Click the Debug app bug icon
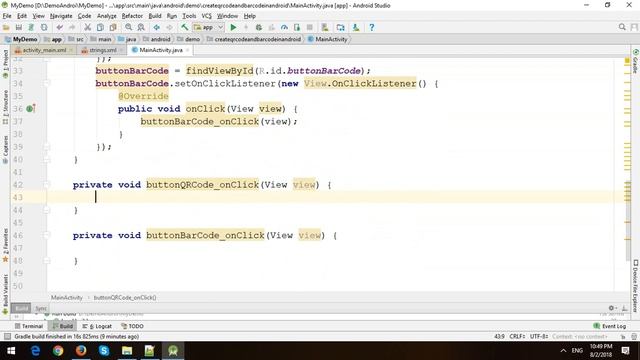640x360 pixels. [258, 27]
